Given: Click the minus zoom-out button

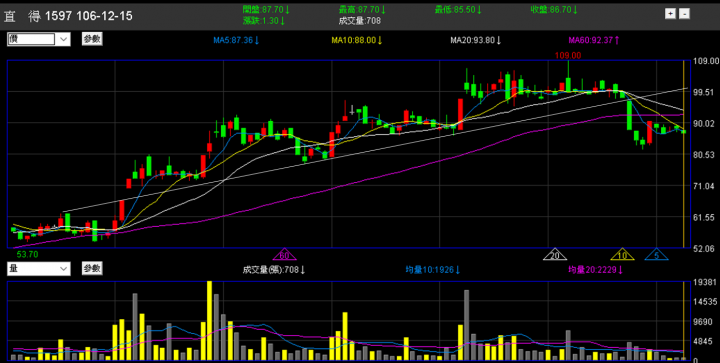Looking at the screenshot, I should coord(684,14).
